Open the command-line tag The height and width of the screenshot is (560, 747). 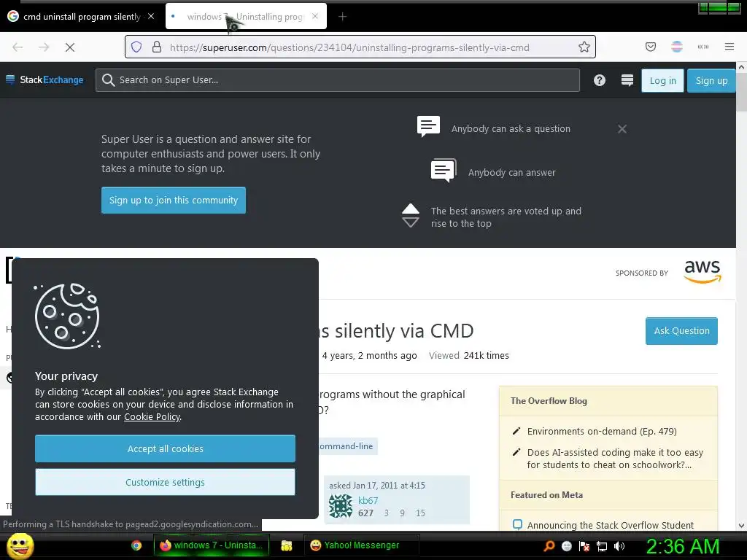(348, 446)
